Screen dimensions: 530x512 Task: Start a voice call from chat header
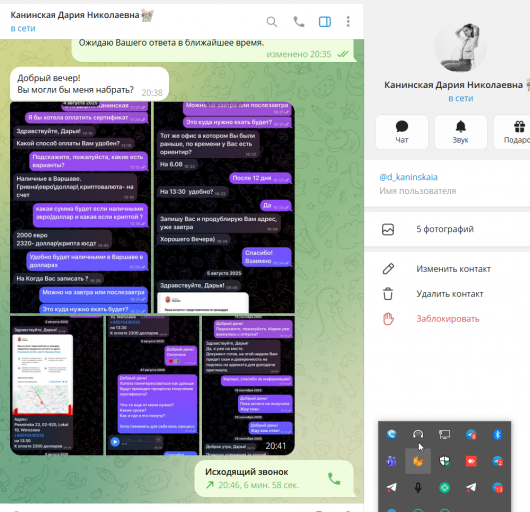[x=299, y=22]
